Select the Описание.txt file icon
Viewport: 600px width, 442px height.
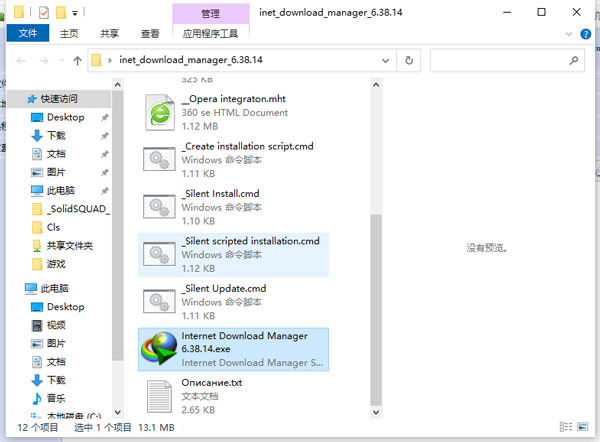pos(159,396)
